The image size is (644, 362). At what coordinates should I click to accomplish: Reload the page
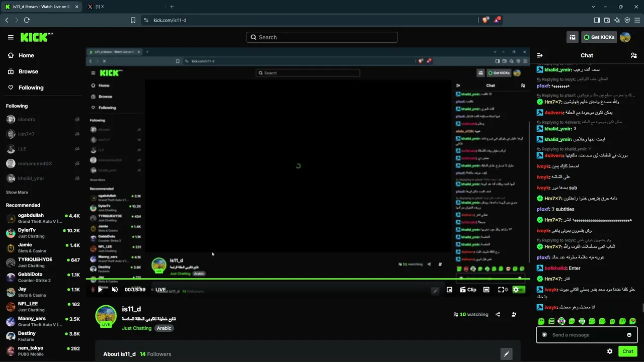pos(27,20)
